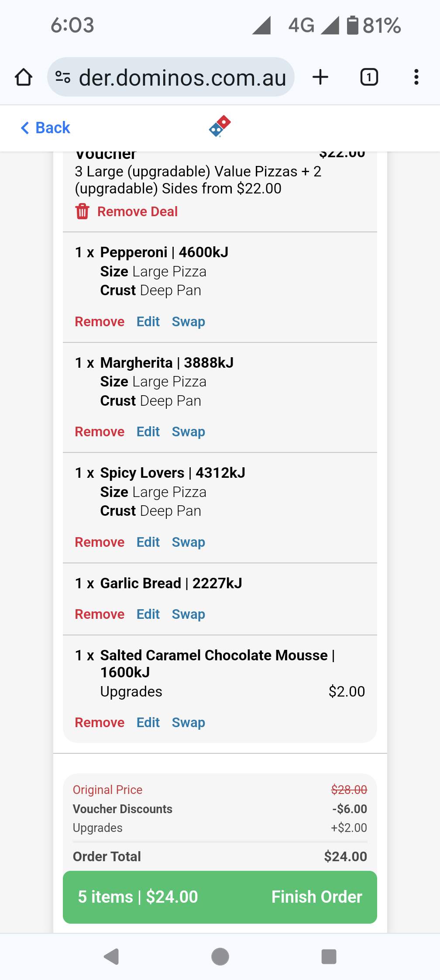
Task: Click the dominos.com.au address bar
Action: click(x=182, y=77)
